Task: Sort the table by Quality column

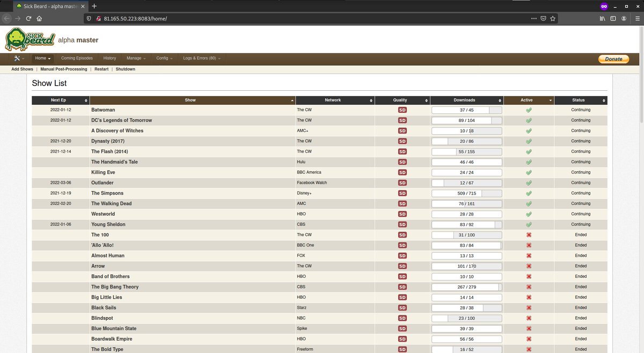Action: tap(402, 100)
